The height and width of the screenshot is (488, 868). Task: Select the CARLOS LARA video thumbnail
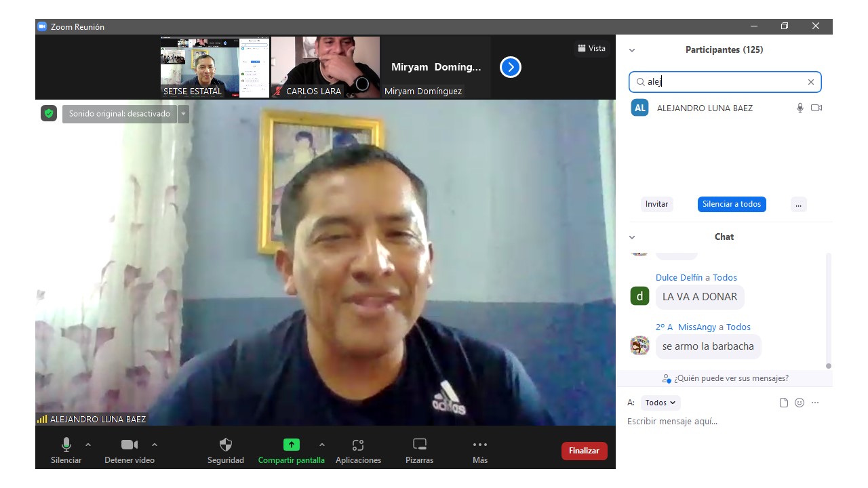[325, 67]
